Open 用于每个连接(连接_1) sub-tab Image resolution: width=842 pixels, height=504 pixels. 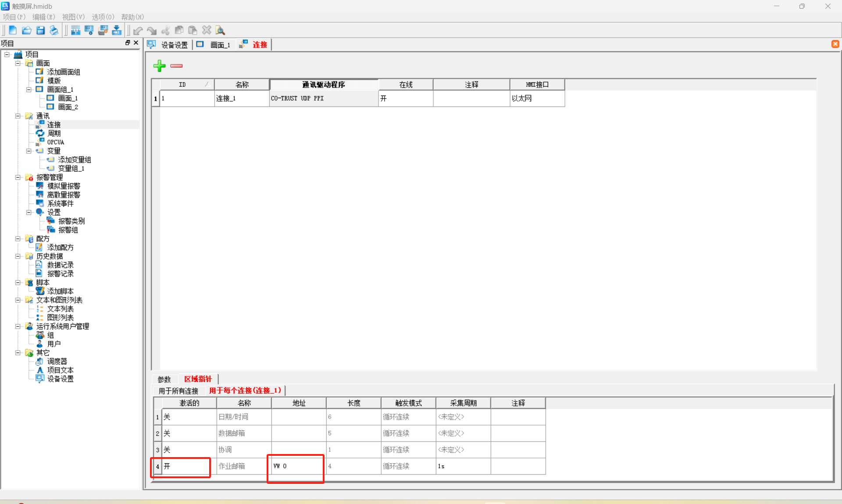coord(245,390)
